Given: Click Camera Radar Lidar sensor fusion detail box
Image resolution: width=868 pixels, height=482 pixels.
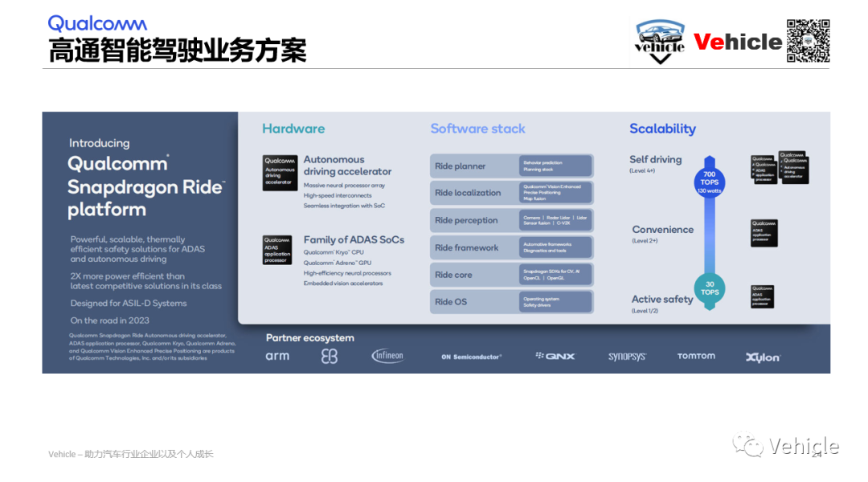Looking at the screenshot, I should coord(555,220).
